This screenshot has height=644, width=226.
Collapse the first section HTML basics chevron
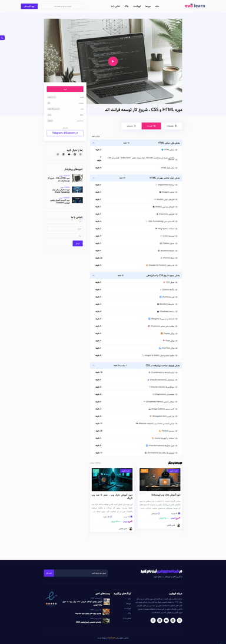pyautogui.click(x=94, y=143)
